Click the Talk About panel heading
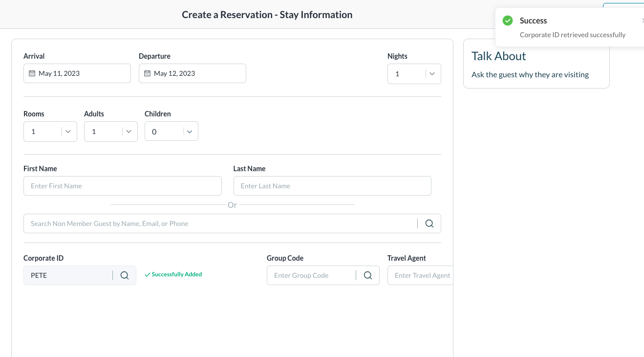 tap(498, 56)
